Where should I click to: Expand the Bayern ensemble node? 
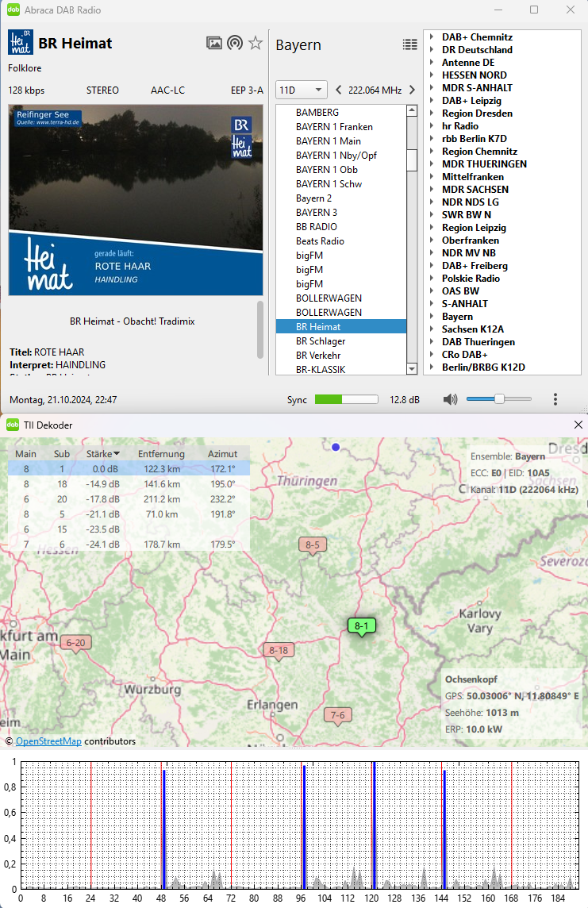point(432,317)
